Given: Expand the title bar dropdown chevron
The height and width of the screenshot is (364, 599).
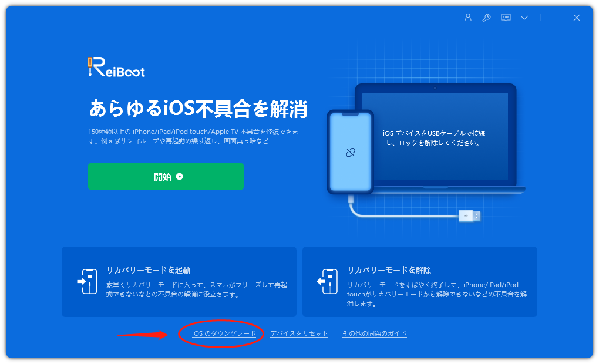Looking at the screenshot, I should (x=524, y=18).
